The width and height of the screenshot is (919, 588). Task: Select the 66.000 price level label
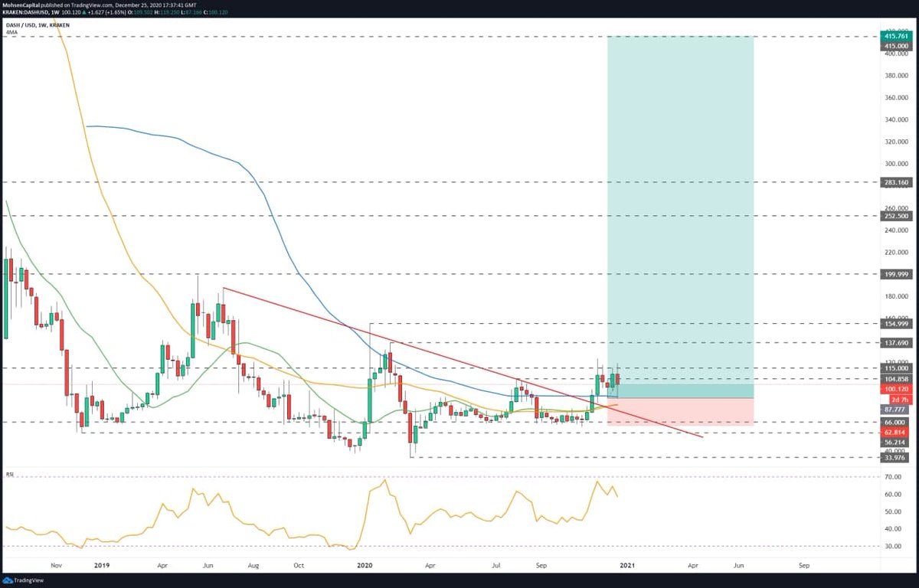pos(896,423)
